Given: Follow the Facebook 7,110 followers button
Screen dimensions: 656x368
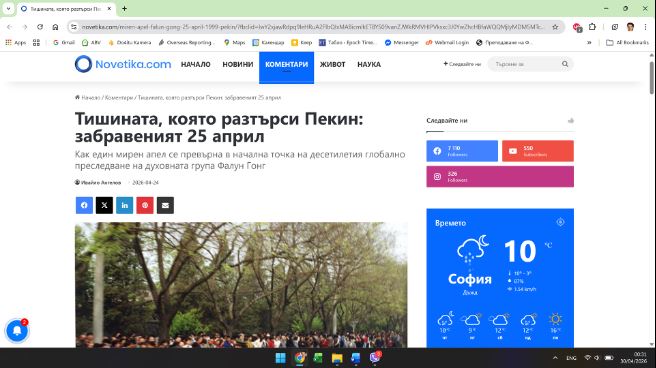Looking at the screenshot, I should pyautogui.click(x=462, y=151).
